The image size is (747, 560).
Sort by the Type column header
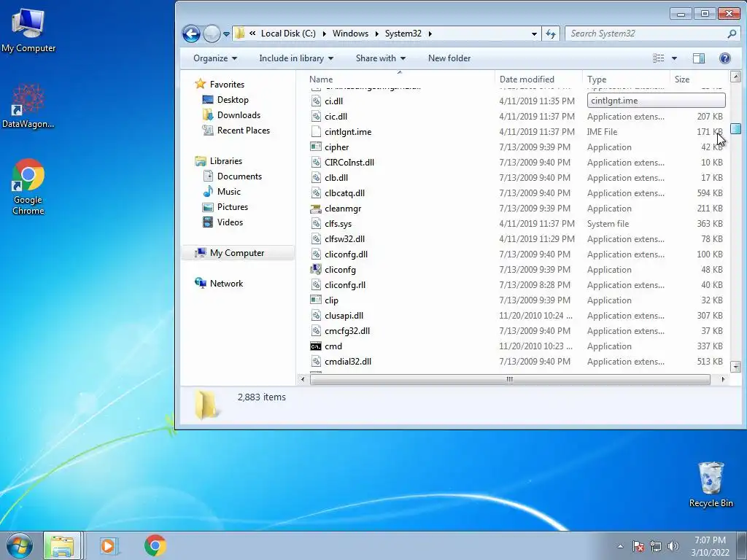point(626,79)
